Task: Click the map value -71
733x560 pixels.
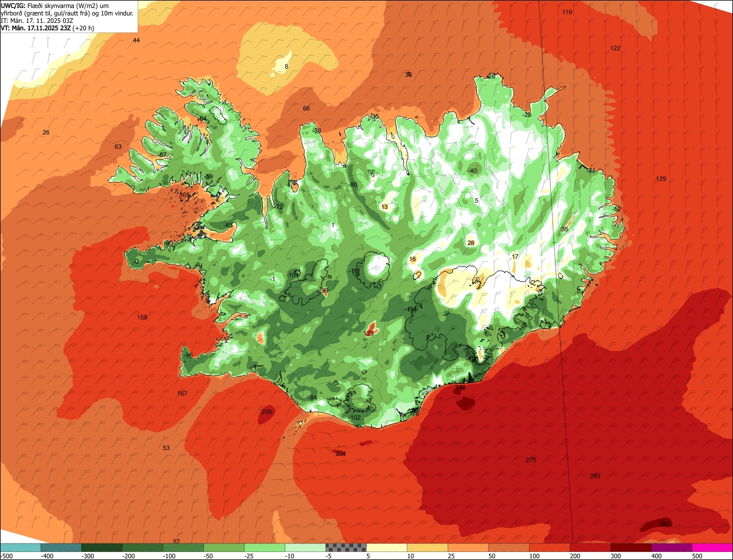Action: click(x=591, y=171)
